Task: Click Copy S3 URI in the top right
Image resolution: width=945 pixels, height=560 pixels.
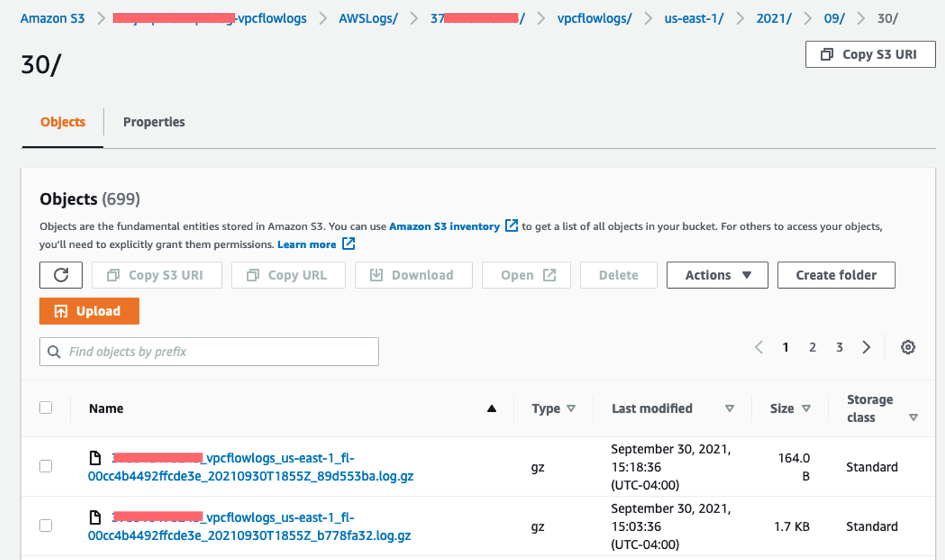Action: tap(870, 54)
